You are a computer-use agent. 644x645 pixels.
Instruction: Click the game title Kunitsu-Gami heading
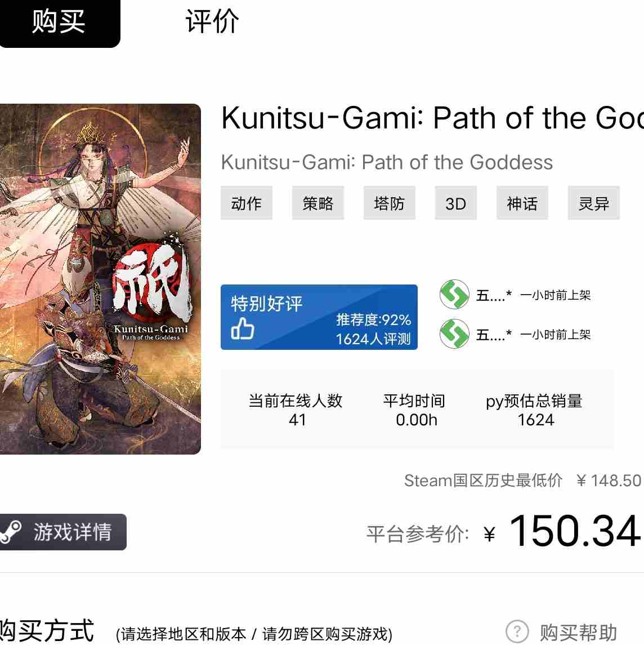(x=432, y=118)
